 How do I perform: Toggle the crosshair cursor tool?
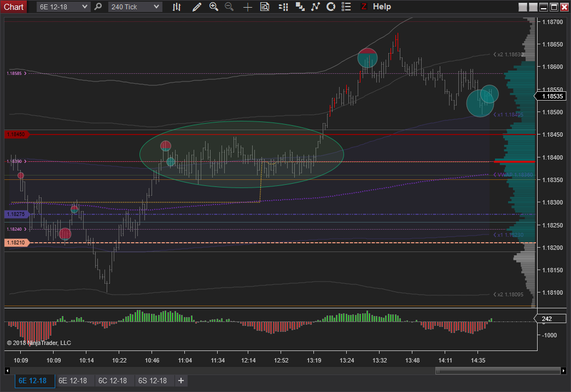tap(248, 7)
